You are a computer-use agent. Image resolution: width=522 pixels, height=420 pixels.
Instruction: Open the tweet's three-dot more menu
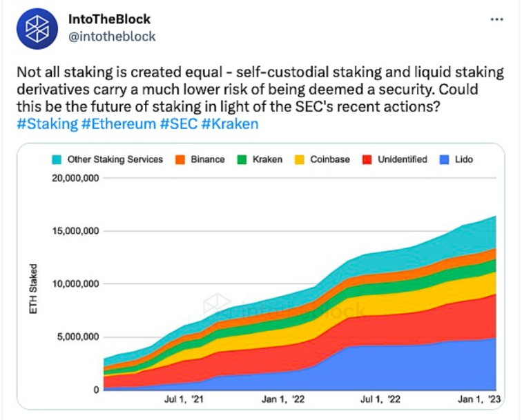point(496,19)
